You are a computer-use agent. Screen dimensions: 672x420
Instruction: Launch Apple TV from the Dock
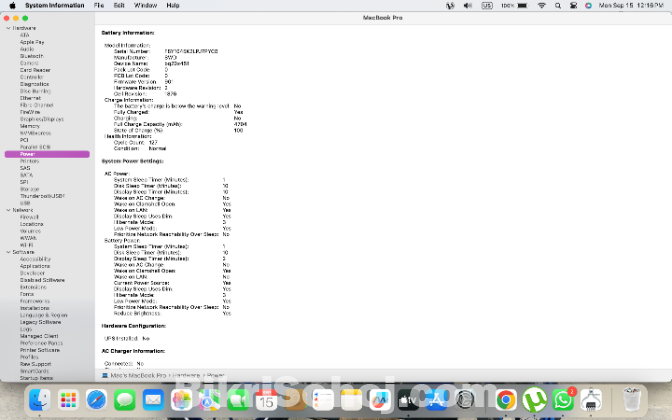click(408, 400)
